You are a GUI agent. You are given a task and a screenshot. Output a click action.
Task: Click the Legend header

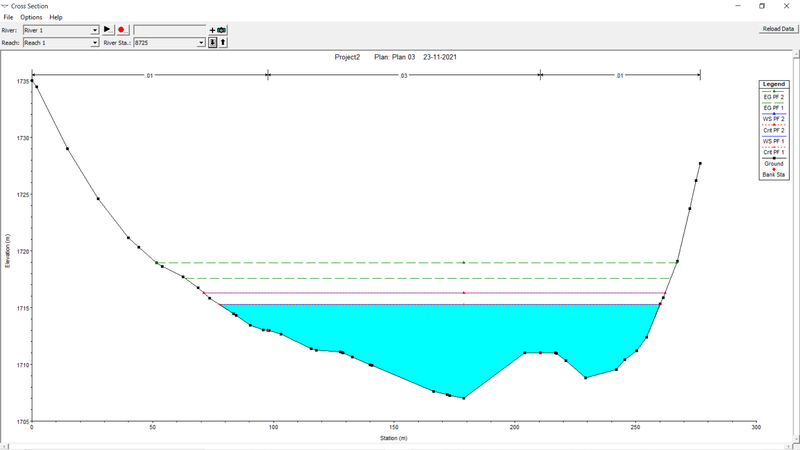pos(773,84)
